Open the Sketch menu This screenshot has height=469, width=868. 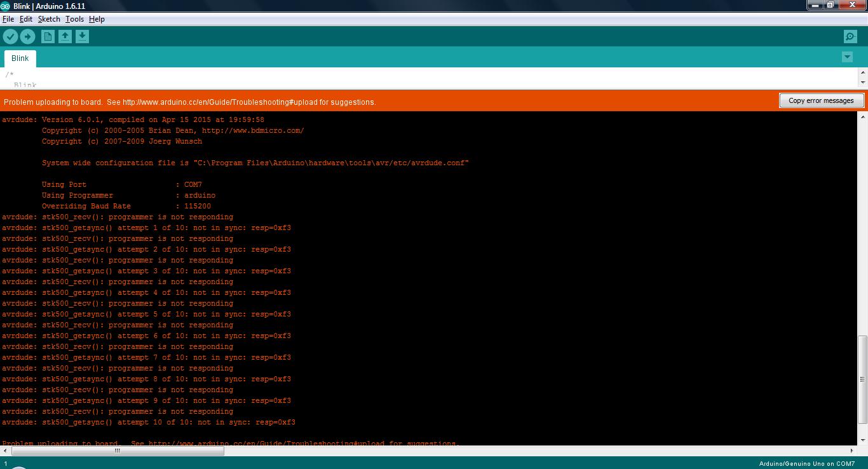pyautogui.click(x=48, y=18)
